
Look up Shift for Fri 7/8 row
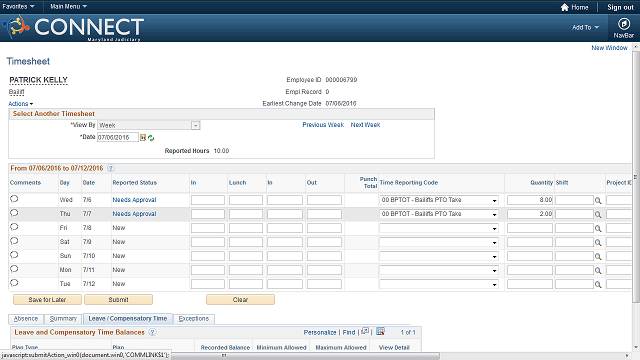(598, 229)
